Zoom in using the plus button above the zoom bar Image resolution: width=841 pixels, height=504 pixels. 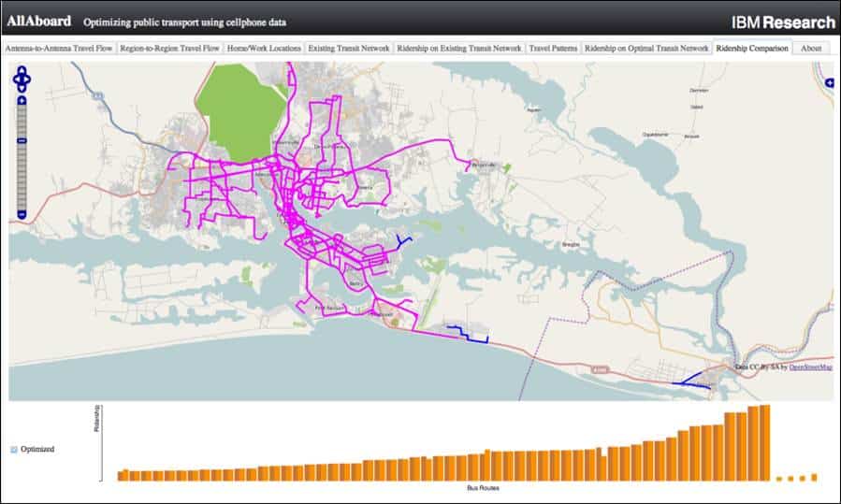coord(22,101)
